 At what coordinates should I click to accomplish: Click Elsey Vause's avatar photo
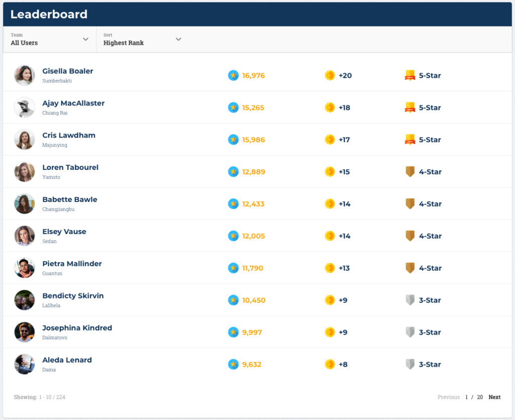(24, 236)
